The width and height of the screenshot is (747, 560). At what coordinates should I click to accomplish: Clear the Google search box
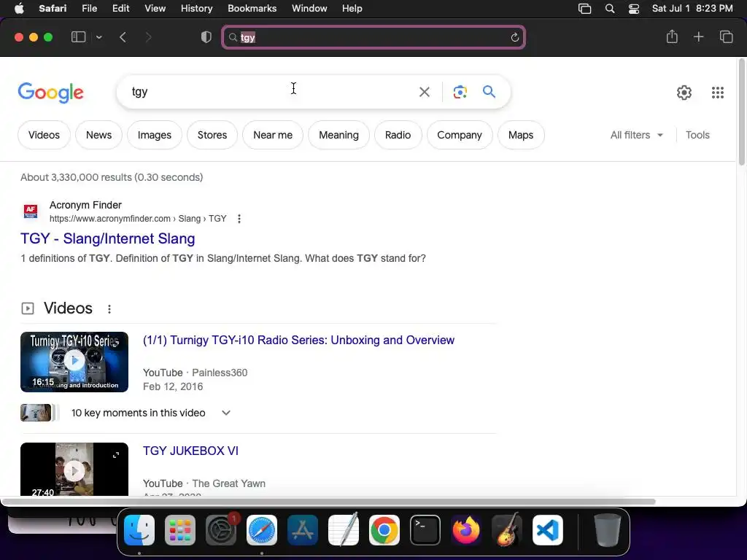tap(424, 92)
